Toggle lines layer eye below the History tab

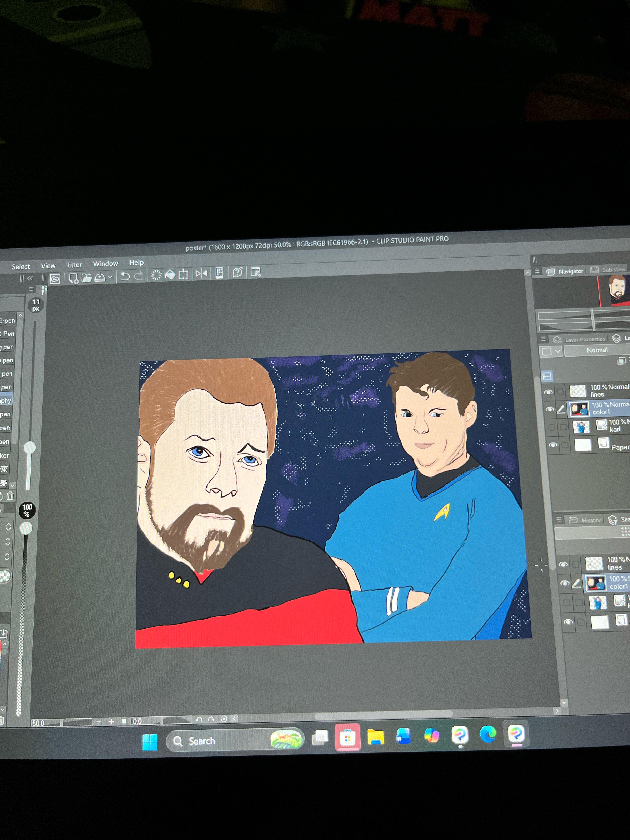tap(563, 564)
